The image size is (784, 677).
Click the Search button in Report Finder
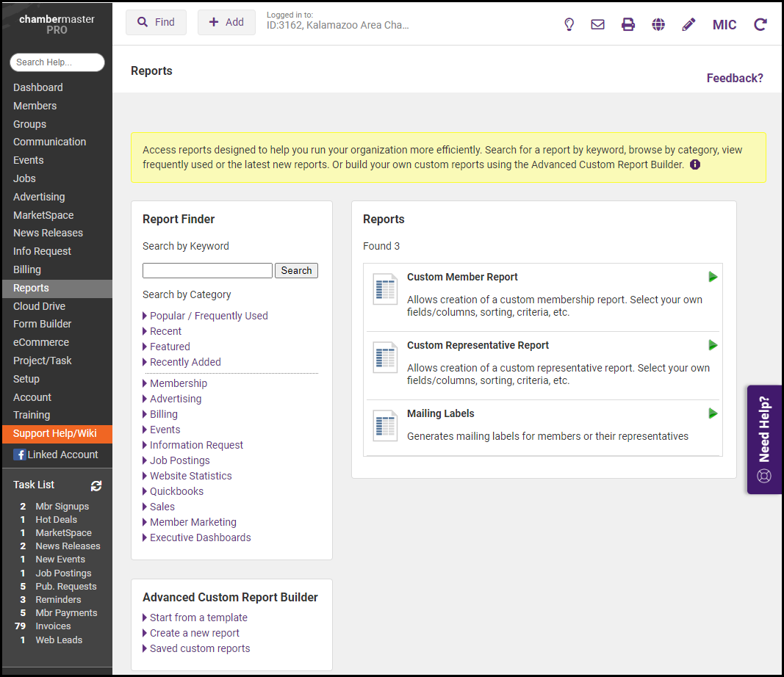point(296,270)
